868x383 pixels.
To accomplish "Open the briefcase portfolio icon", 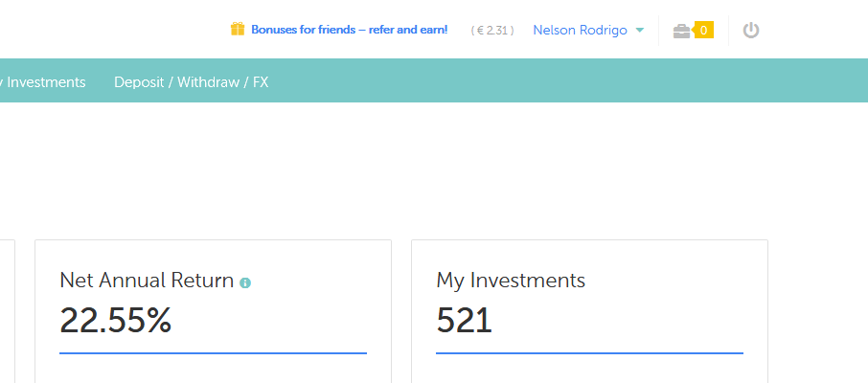I will click(681, 31).
